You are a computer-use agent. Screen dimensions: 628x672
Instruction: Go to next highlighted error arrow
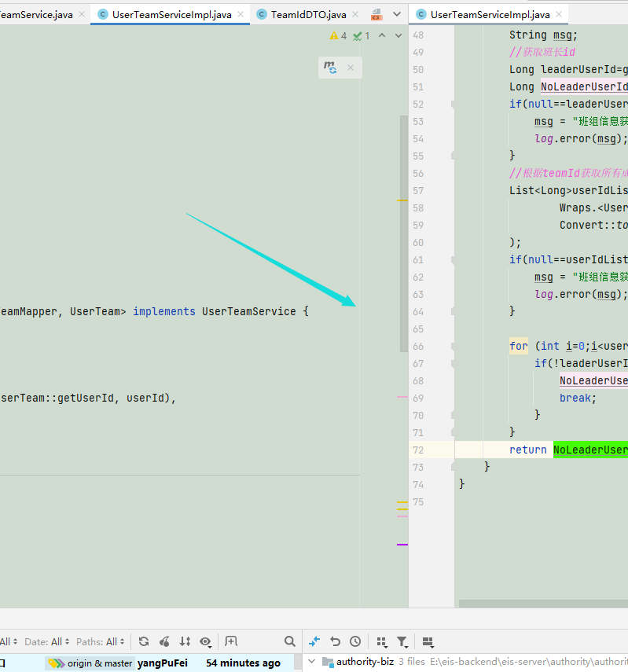tap(398, 35)
